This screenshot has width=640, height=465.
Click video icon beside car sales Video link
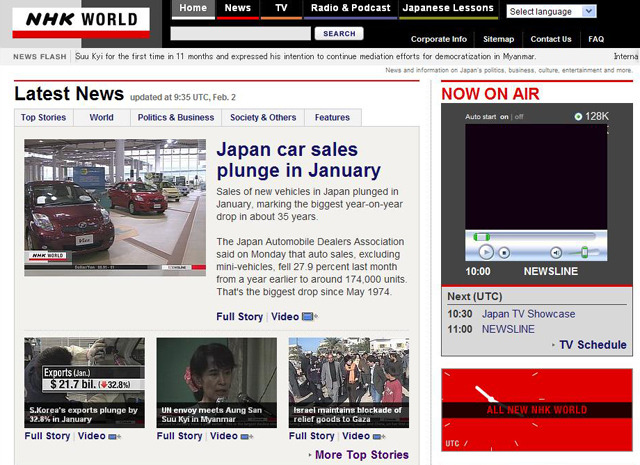(309, 317)
